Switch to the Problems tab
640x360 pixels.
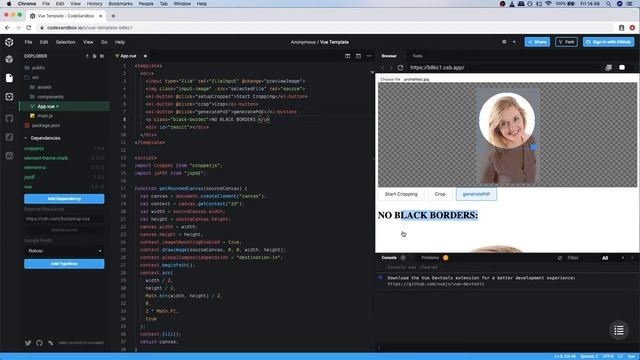pos(434,258)
